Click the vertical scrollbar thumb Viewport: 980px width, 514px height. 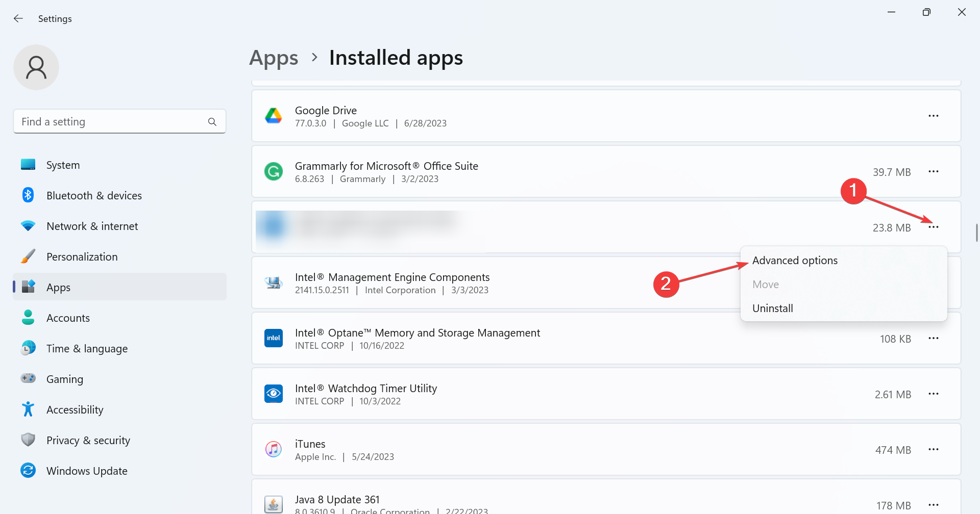(976, 233)
